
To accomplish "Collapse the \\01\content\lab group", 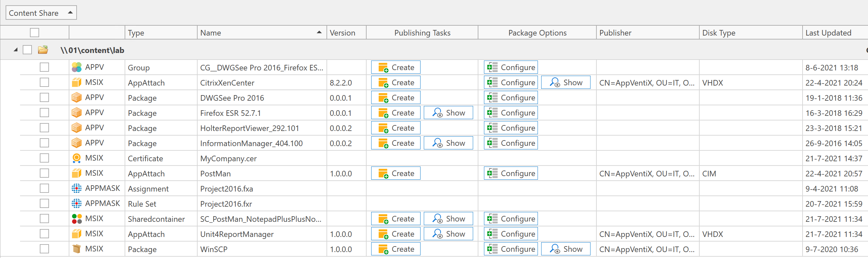I will [15, 50].
